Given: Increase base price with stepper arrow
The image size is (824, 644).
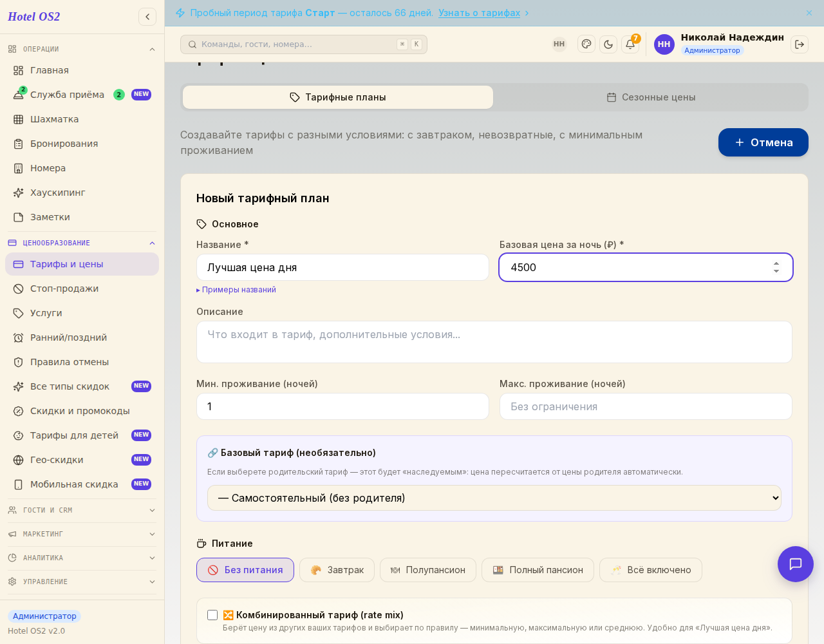Looking at the screenshot, I should (776, 263).
